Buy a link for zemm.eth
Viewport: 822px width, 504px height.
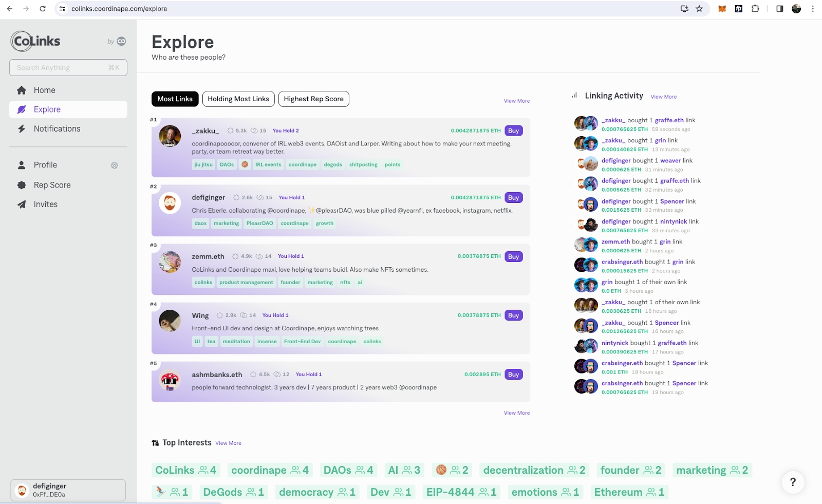pos(514,257)
